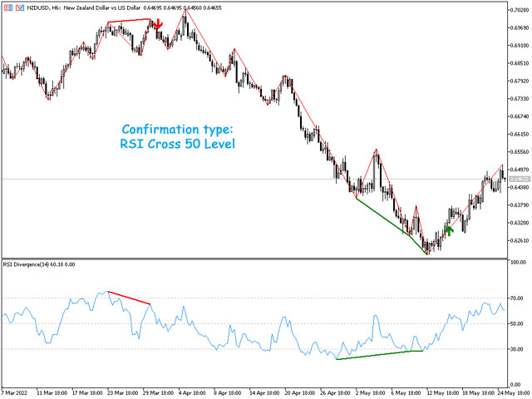This screenshot has height=399, width=532.
Task: Select the red down sell arrow signal
Action: [159, 24]
